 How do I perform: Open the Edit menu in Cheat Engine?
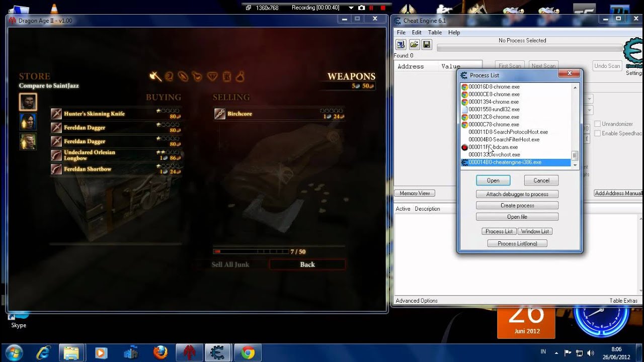pyautogui.click(x=417, y=33)
